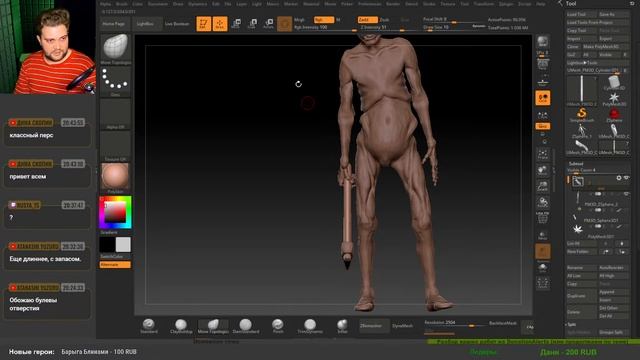This screenshot has width=640, height=360.
Task: Click the DynaMesh button
Action: pyautogui.click(x=402, y=326)
